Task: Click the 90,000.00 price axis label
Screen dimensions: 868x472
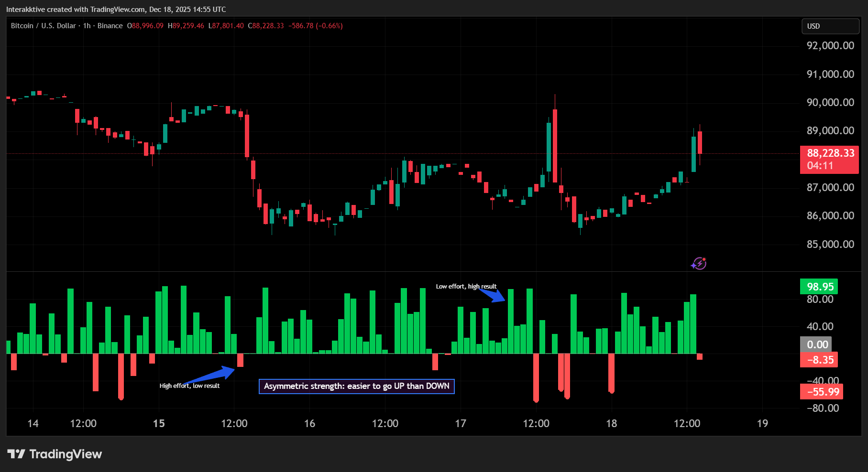Action: [x=830, y=102]
